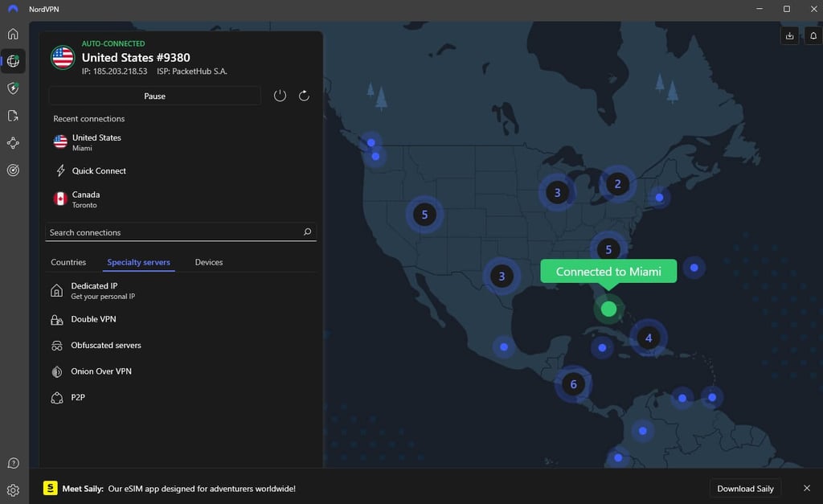Click the Saily yellow logo icon
This screenshot has width=823, height=504.
pos(51,488)
